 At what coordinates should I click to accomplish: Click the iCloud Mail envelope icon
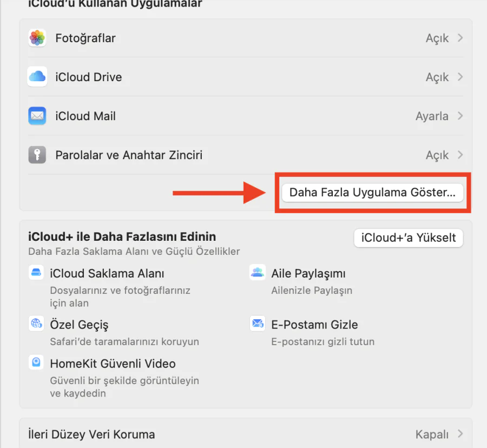point(37,116)
